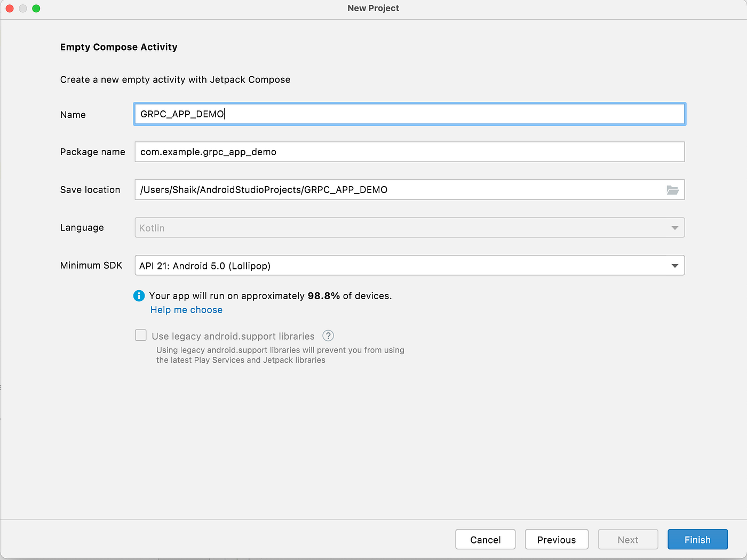Close the window with the red button
The image size is (747, 560).
pos(9,9)
